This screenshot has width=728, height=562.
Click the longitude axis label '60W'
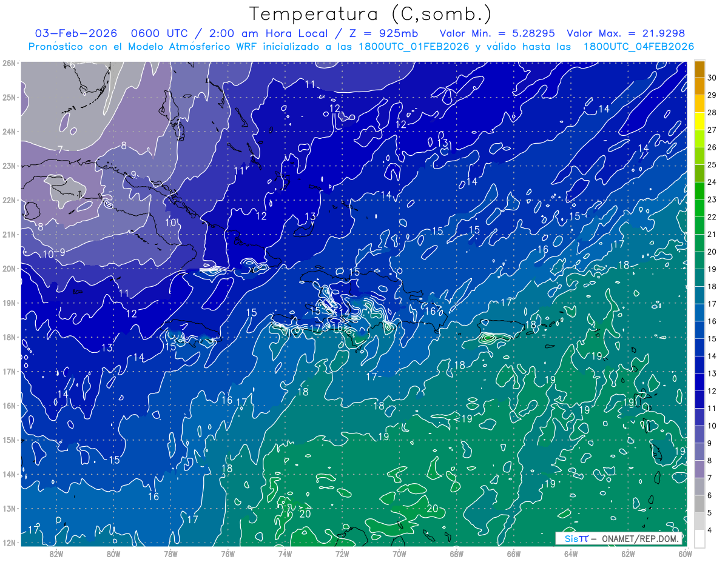[x=686, y=554]
